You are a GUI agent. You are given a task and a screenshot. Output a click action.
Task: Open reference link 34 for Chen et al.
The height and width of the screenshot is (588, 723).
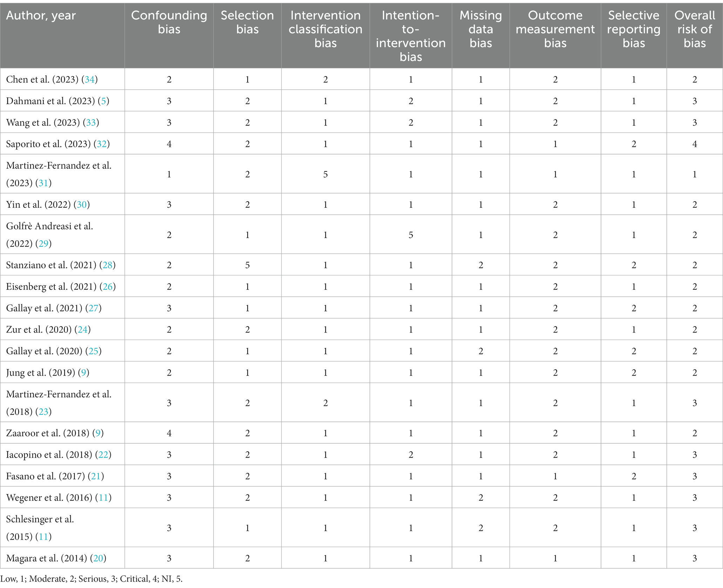[89, 80]
